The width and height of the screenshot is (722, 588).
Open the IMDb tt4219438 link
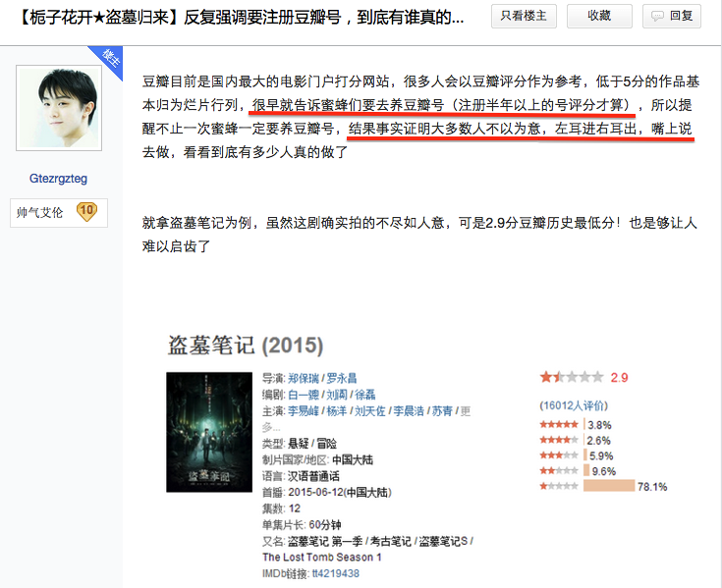336,573
